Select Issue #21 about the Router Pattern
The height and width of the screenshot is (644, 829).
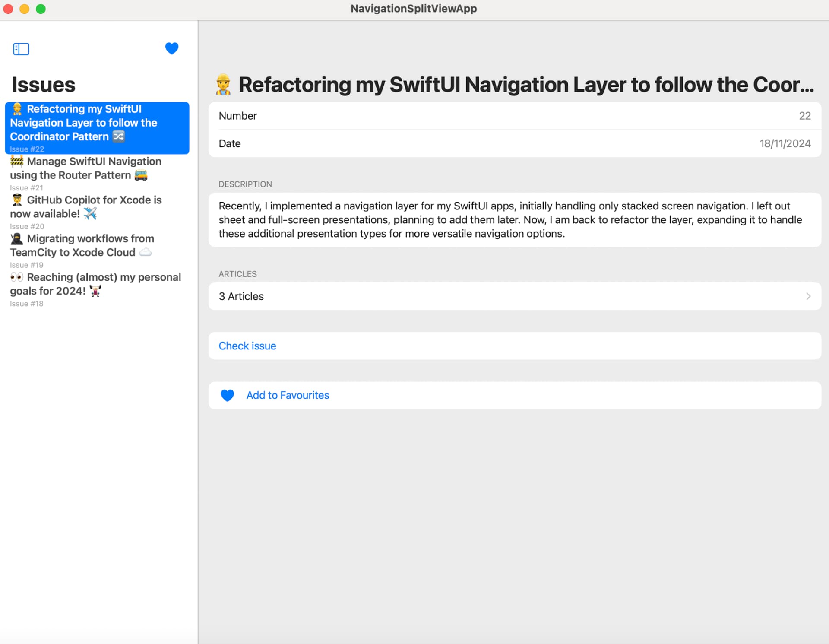(86, 168)
